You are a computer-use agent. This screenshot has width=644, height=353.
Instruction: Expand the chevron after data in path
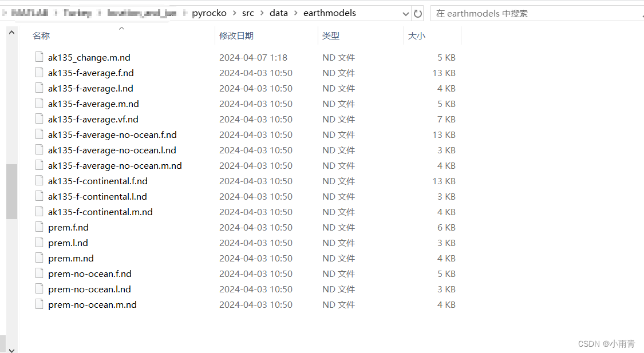click(x=295, y=13)
